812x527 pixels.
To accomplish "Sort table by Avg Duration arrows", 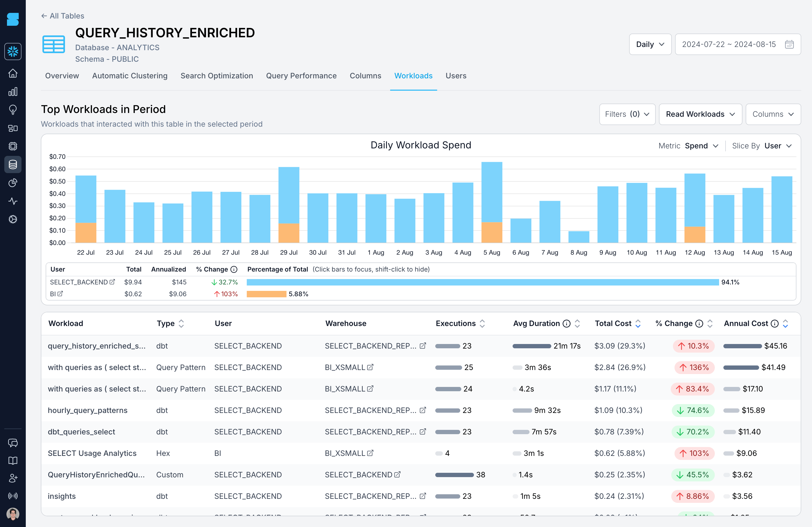I will click(577, 324).
